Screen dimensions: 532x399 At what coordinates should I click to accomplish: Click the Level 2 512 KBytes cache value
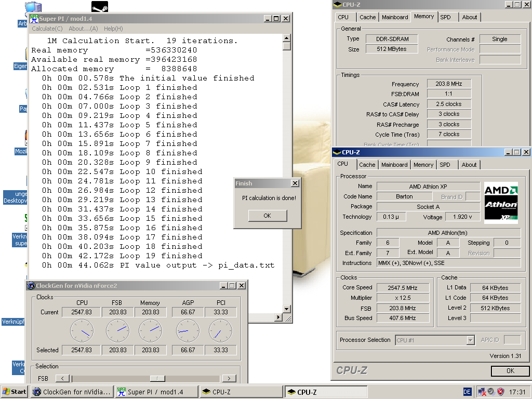pyautogui.click(x=495, y=308)
